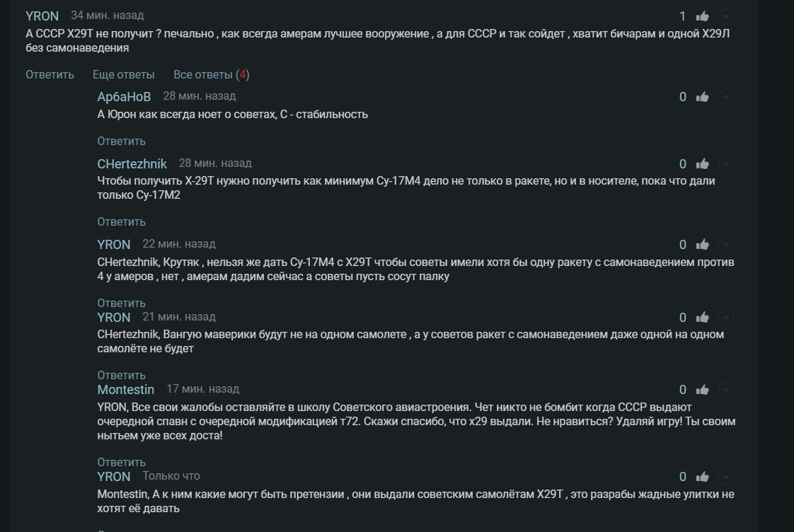Open CHertezhnik's profile via username
Screen dimensions: 794x532
tap(132, 163)
